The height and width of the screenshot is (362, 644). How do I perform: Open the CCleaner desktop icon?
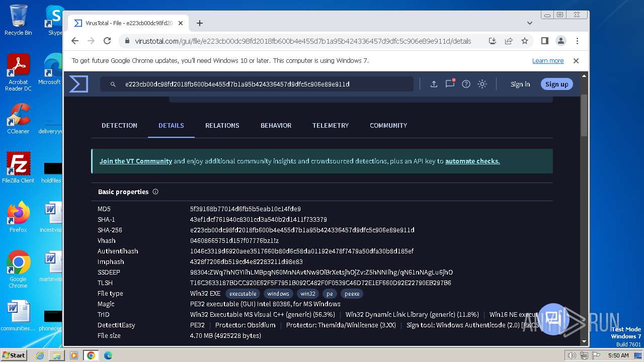18,119
